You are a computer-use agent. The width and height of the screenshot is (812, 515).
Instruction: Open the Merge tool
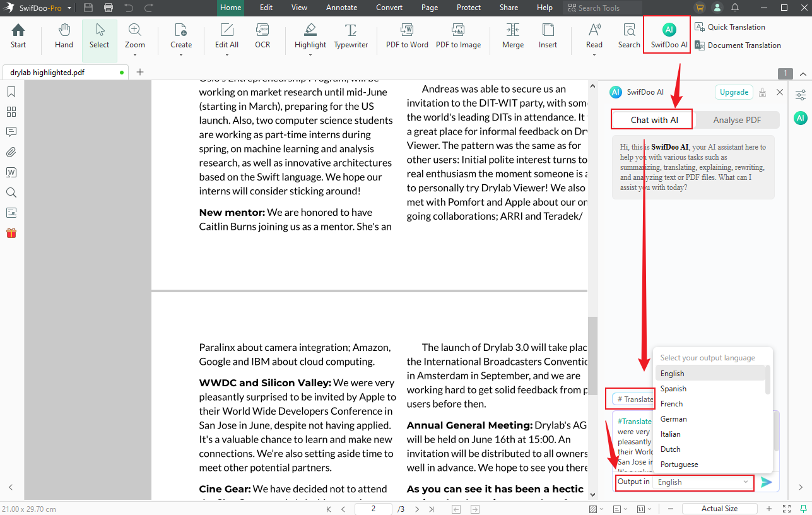pyautogui.click(x=512, y=37)
